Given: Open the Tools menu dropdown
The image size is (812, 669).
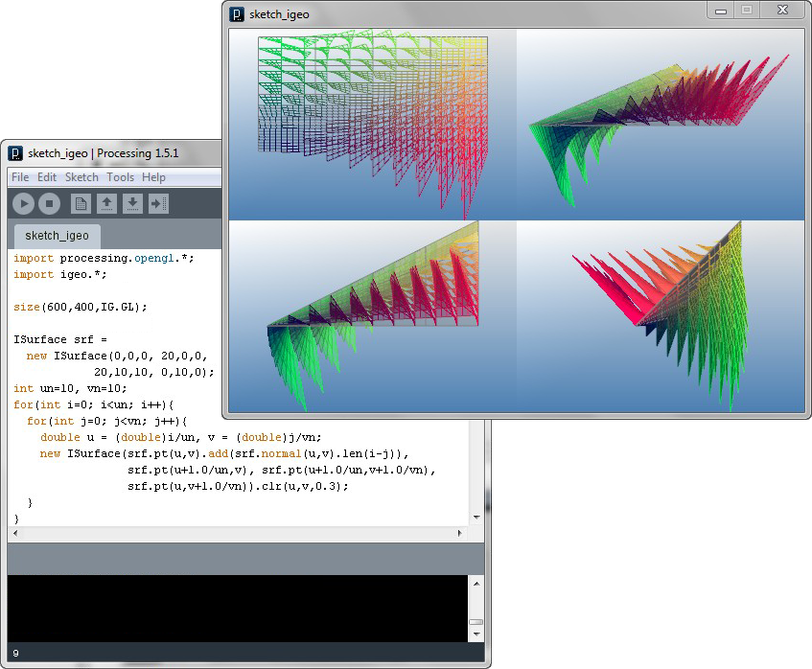Looking at the screenshot, I should [121, 177].
